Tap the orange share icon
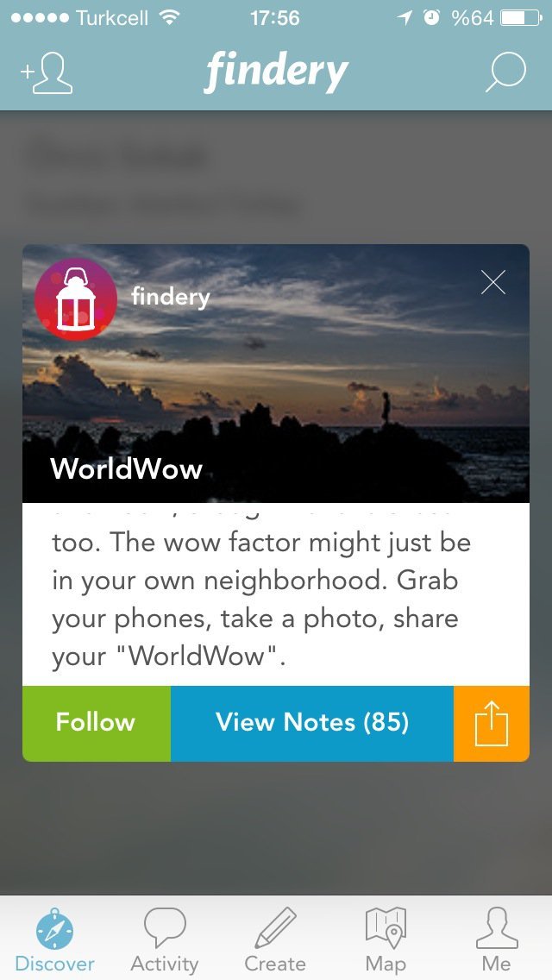Image resolution: width=552 pixels, height=980 pixels. coord(492,723)
